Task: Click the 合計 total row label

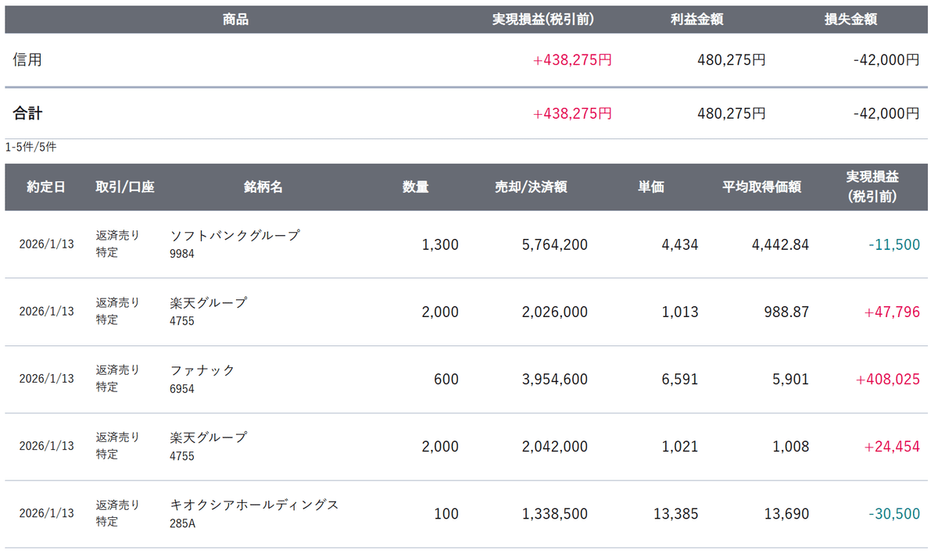Action: pyautogui.click(x=27, y=113)
